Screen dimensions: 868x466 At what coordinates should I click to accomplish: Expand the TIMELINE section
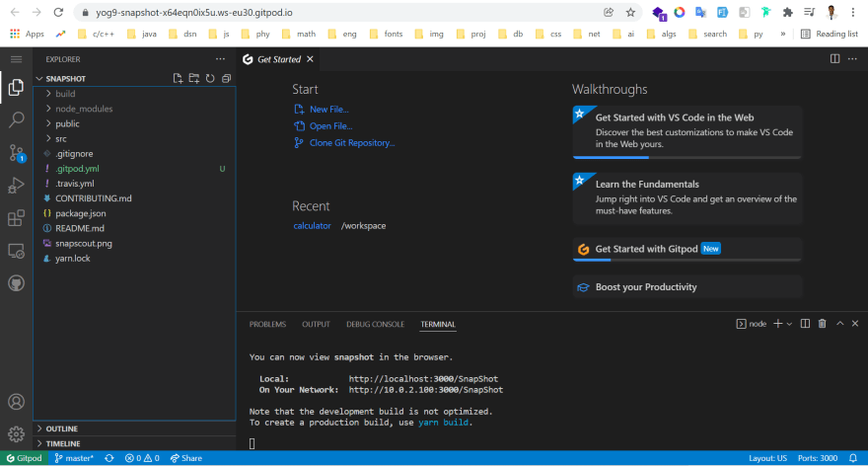[x=134, y=444]
